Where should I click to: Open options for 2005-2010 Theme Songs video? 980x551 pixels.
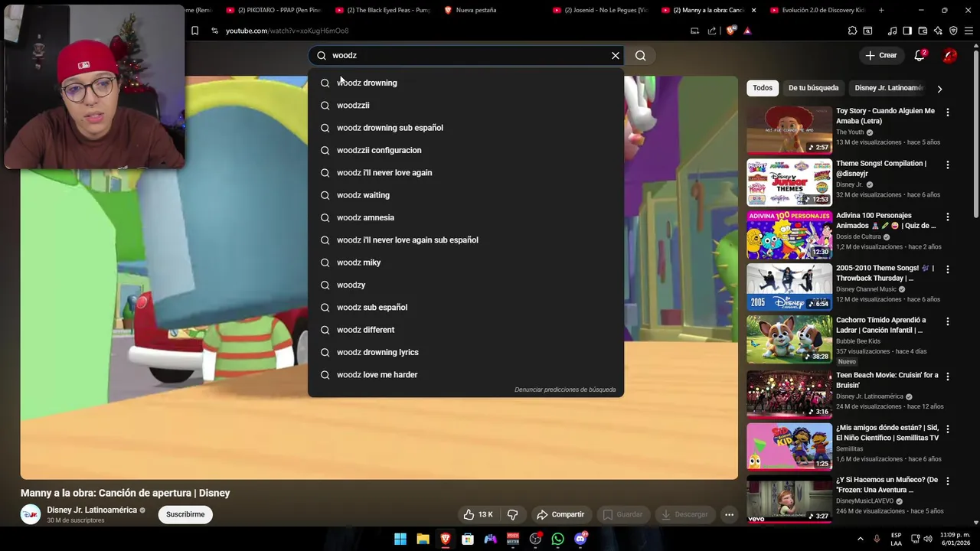[x=948, y=269]
